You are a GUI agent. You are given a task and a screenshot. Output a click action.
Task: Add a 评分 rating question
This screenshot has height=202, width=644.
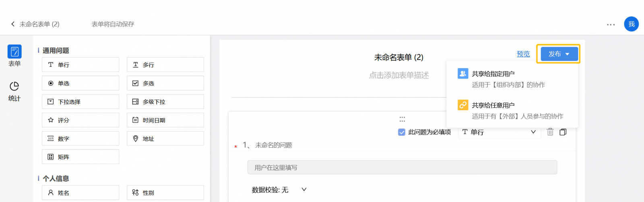tap(80, 120)
